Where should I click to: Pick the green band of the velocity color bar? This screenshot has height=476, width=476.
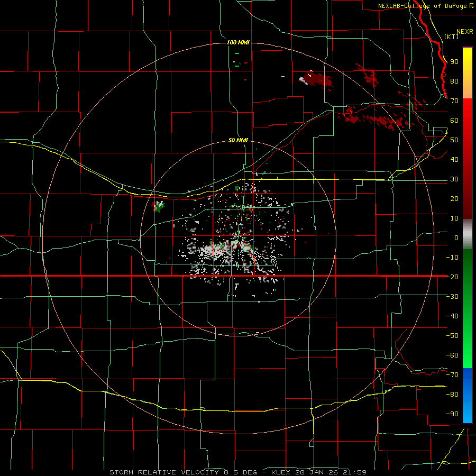tap(467, 308)
